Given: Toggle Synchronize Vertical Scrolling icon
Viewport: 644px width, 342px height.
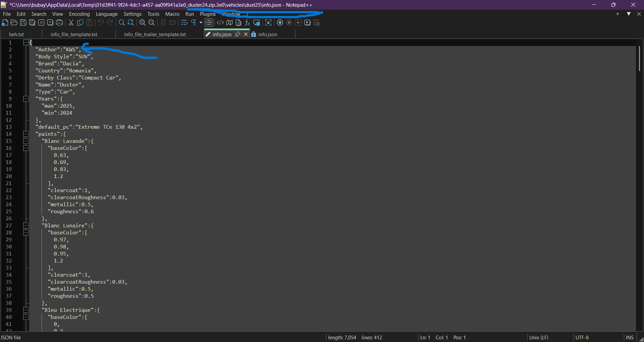Looking at the screenshot, I should [x=163, y=23].
